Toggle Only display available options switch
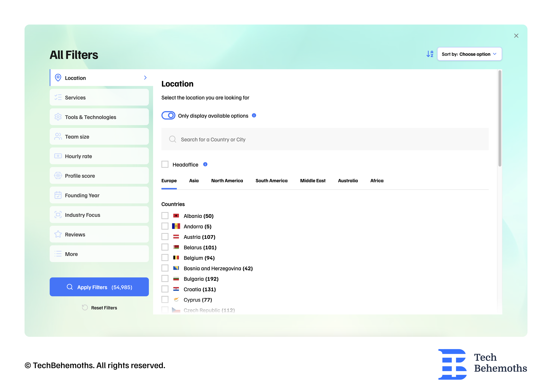This screenshot has width=552, height=392. click(x=168, y=115)
